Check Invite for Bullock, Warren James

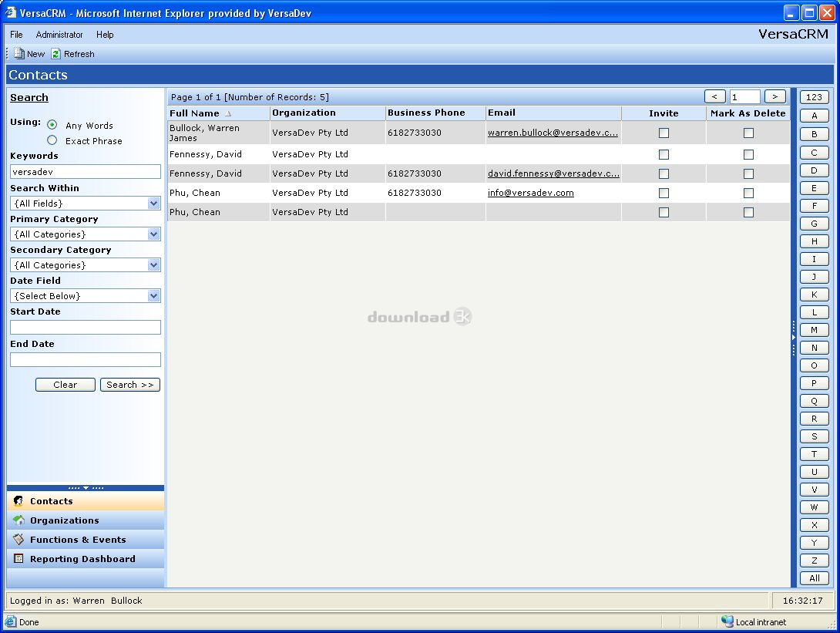(664, 133)
